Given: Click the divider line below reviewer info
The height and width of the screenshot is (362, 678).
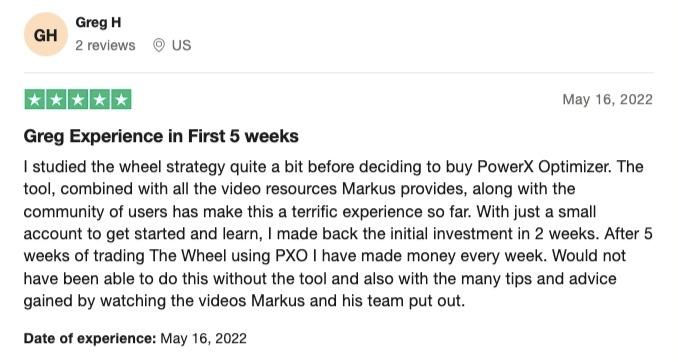Looking at the screenshot, I should (x=339, y=73).
